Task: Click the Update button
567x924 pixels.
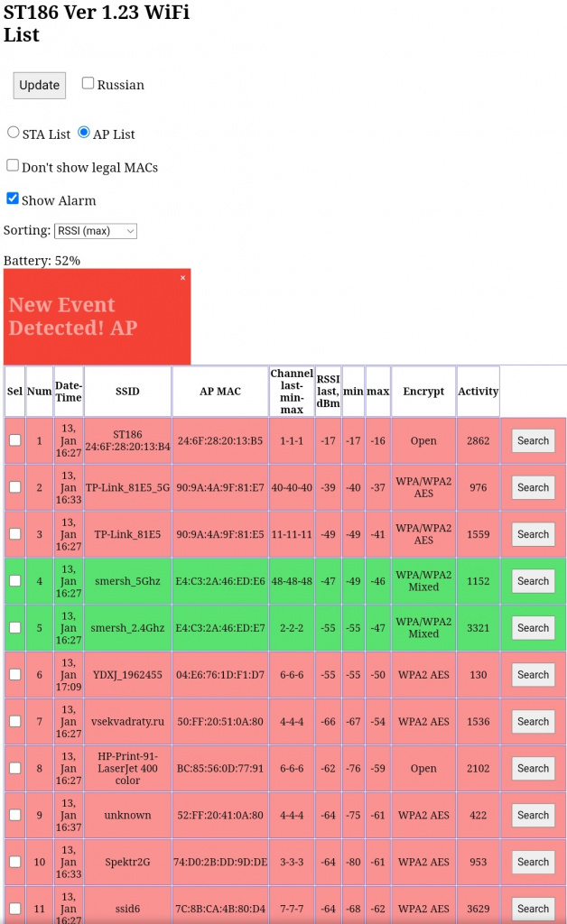Action: (x=40, y=85)
